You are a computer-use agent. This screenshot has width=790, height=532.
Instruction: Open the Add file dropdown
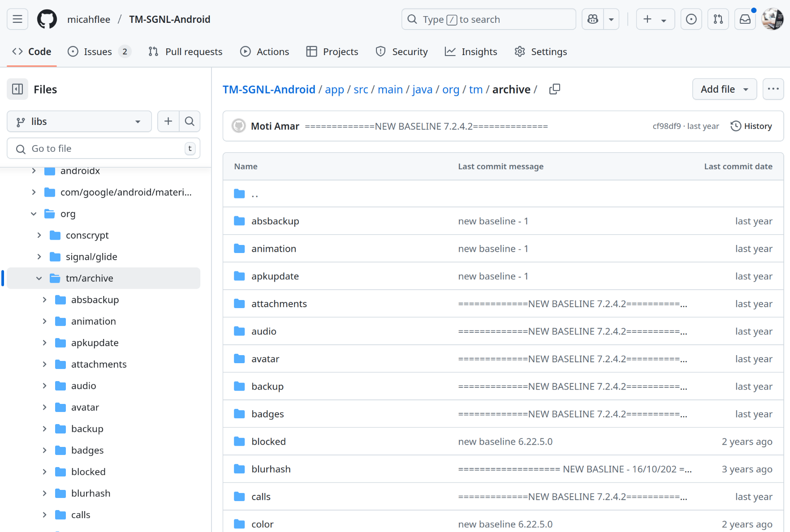pyautogui.click(x=725, y=89)
